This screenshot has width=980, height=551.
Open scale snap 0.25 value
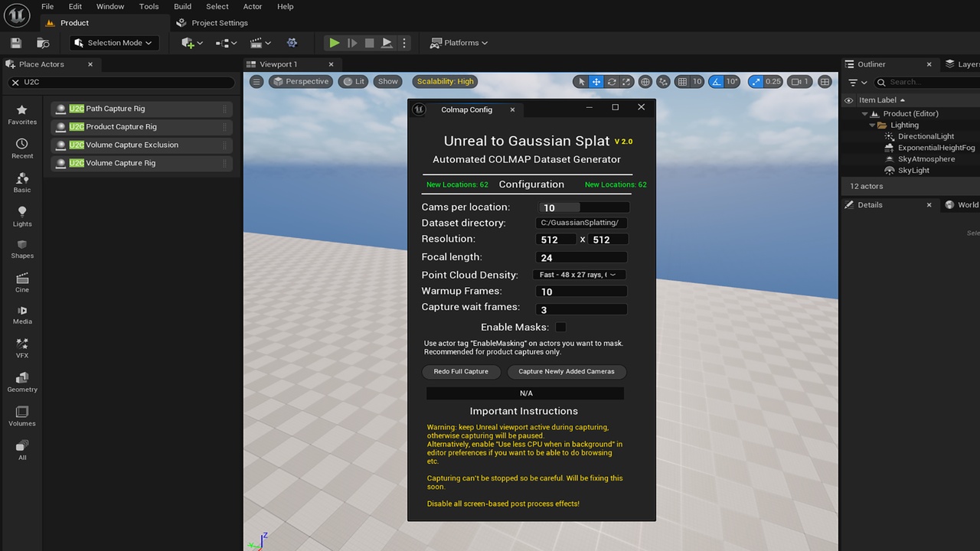(773, 82)
